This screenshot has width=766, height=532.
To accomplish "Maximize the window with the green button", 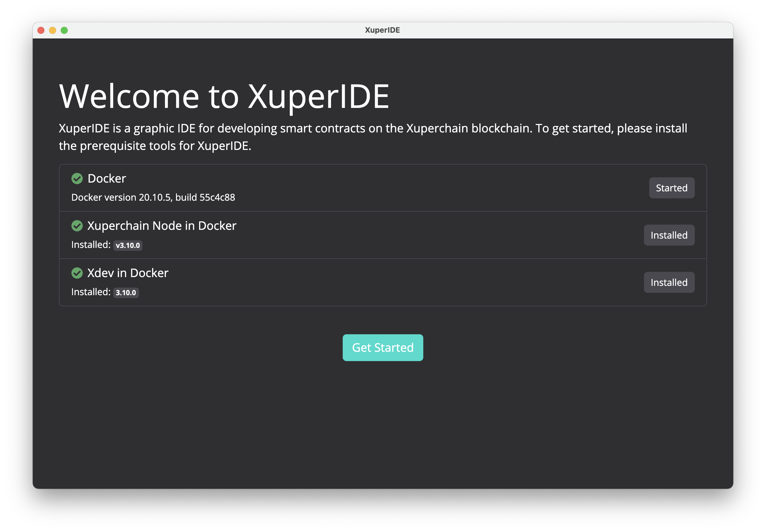I will 65,31.
